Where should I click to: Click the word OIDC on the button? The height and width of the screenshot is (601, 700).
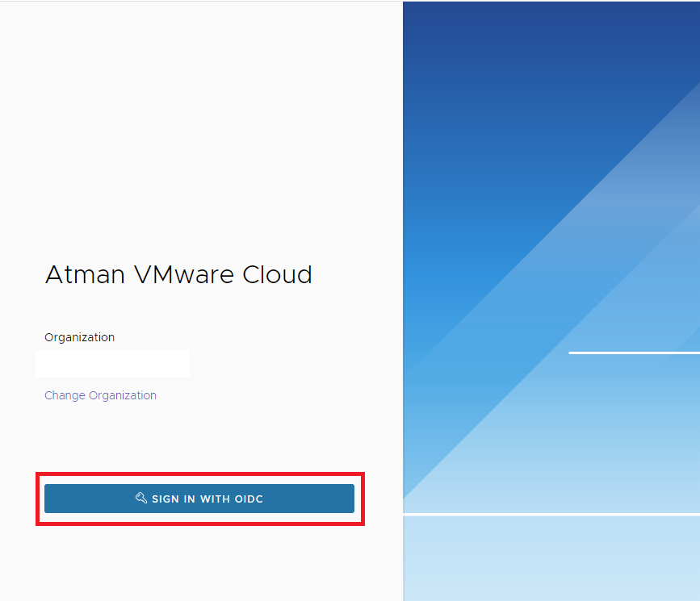(x=249, y=499)
